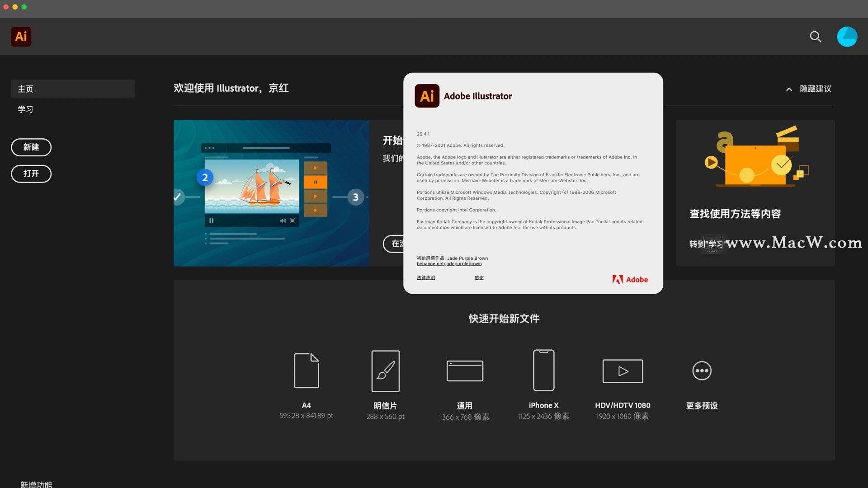Click the Ai logo in About dialog
This screenshot has height=488, width=868.
[x=427, y=96]
